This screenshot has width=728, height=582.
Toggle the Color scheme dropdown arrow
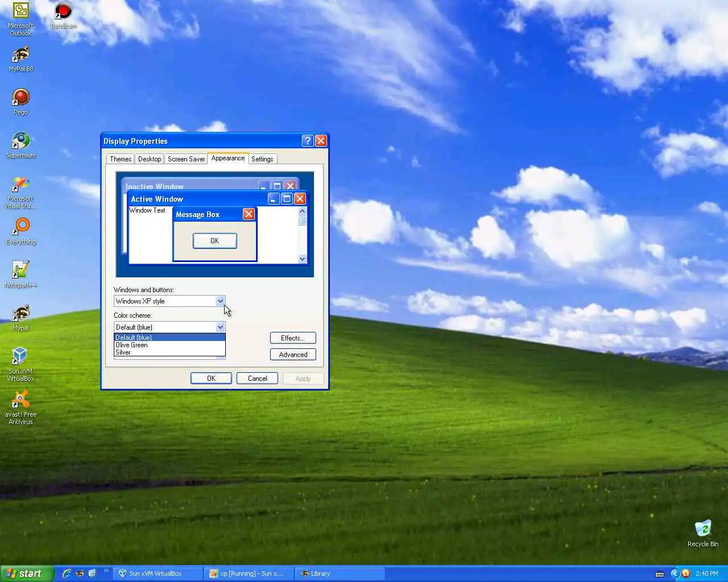(x=220, y=327)
